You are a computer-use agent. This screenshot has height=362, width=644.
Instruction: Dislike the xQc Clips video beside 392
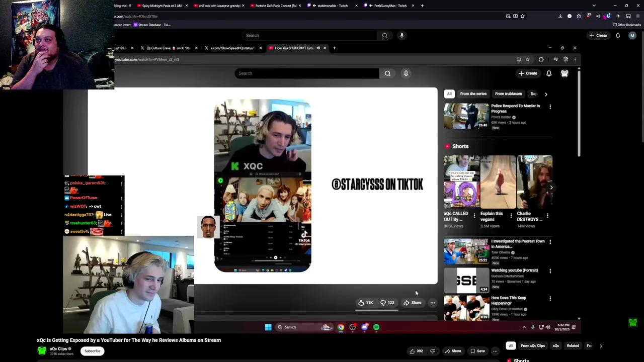click(x=432, y=351)
